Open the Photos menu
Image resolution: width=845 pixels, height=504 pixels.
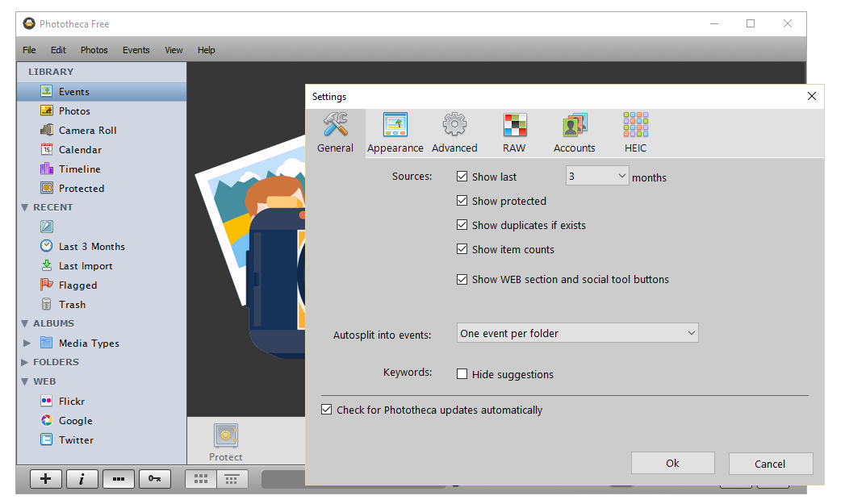point(94,50)
